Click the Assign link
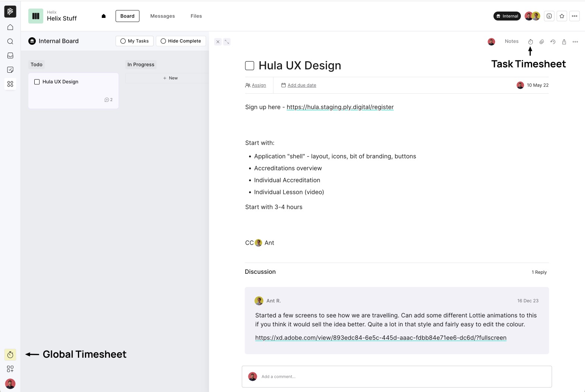Viewport: 585px width, 392px height. 259,85
